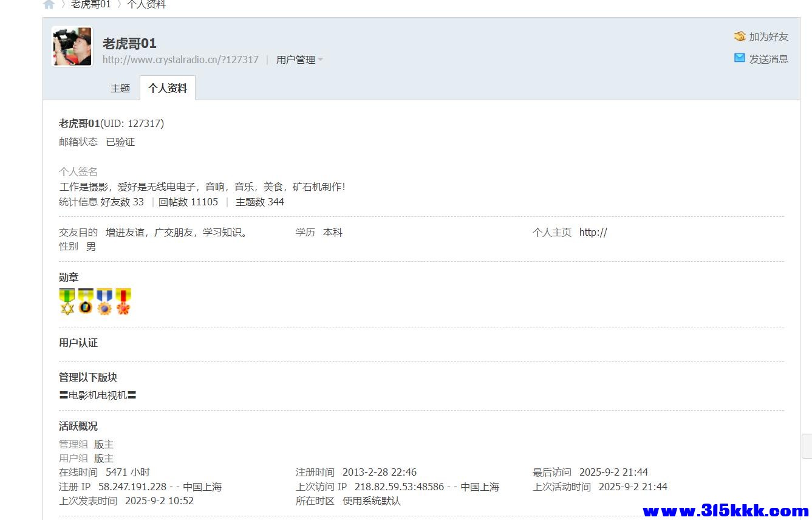Click 老虎哥01 in the breadcrumb
The width and height of the screenshot is (812, 520).
click(x=91, y=5)
